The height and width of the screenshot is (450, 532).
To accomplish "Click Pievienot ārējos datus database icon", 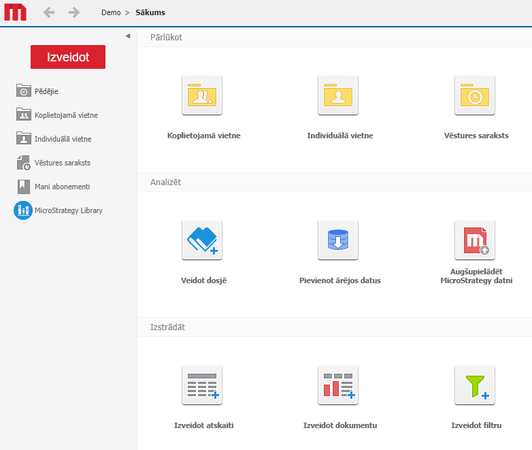I will (338, 241).
